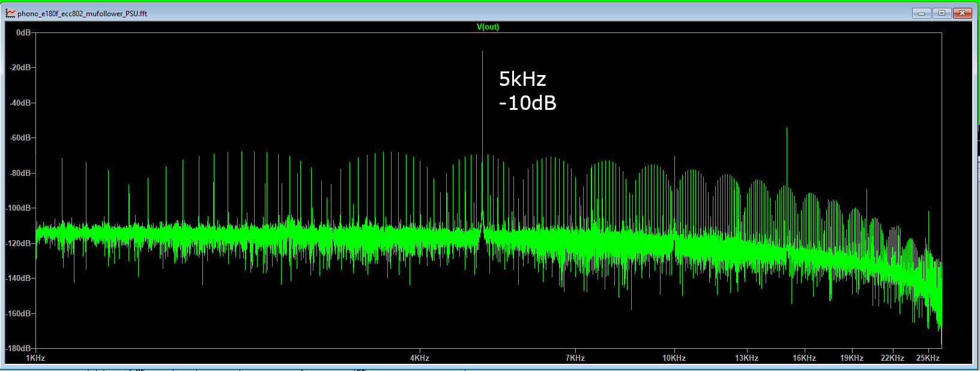Click the -60dB vertical axis label

pos(20,138)
